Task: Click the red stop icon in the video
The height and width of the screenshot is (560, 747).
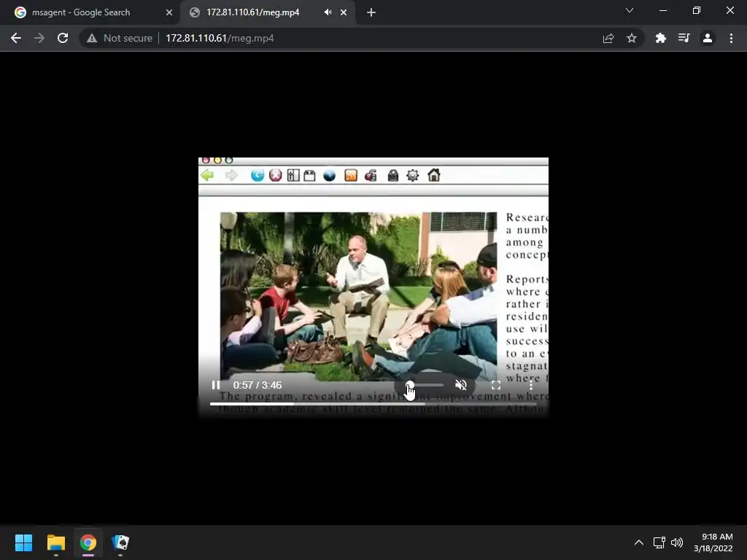Action: pyautogui.click(x=275, y=175)
